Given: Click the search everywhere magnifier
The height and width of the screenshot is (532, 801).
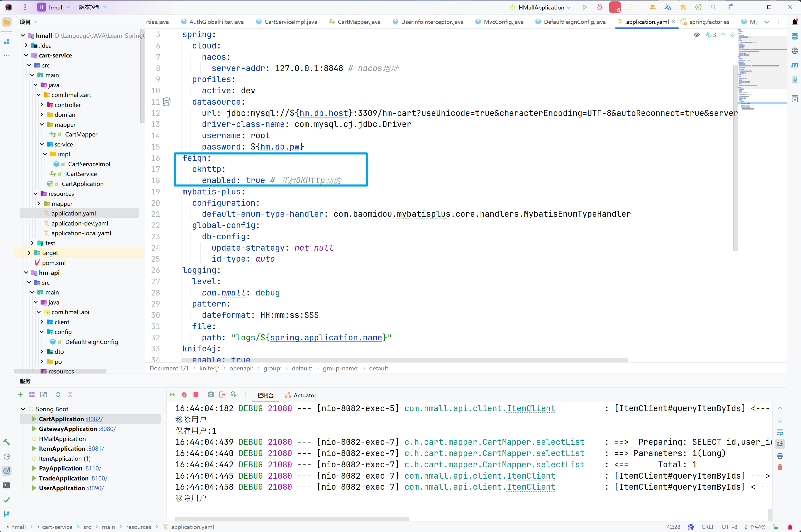Looking at the screenshot, I should tap(713, 7).
